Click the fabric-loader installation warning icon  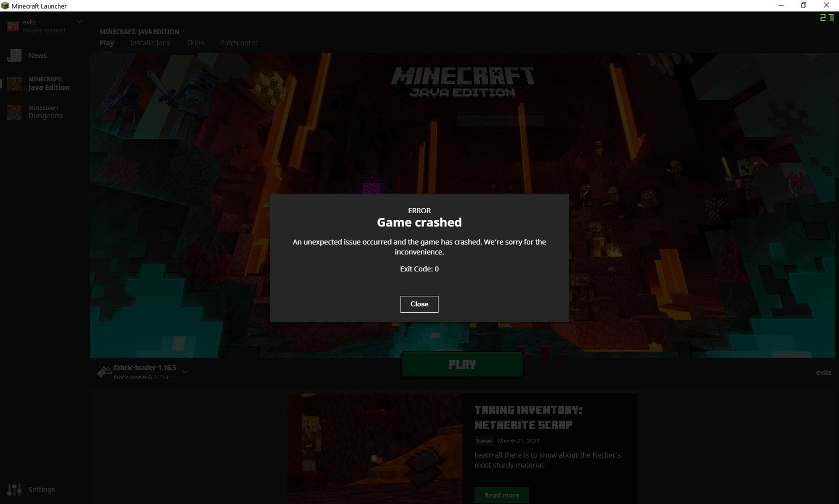pyautogui.click(x=104, y=372)
